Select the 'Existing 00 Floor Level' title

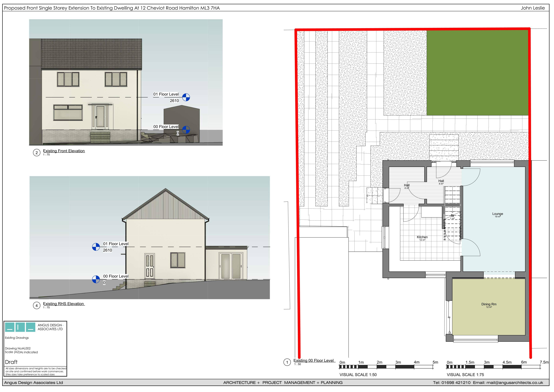[313, 360]
